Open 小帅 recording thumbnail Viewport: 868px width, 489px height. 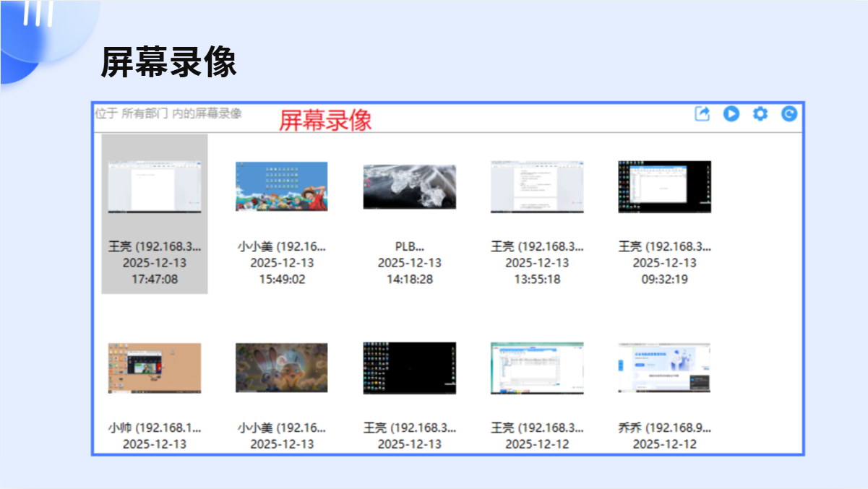(155, 368)
